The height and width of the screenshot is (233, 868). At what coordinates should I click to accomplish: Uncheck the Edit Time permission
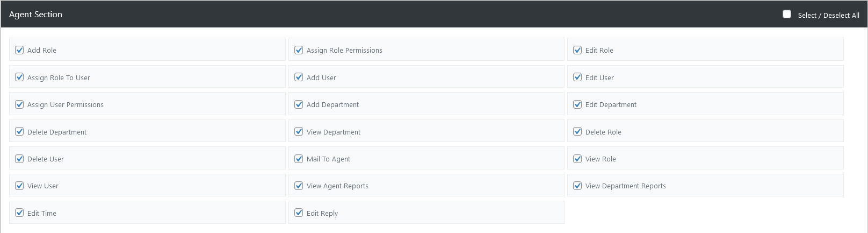coord(19,213)
